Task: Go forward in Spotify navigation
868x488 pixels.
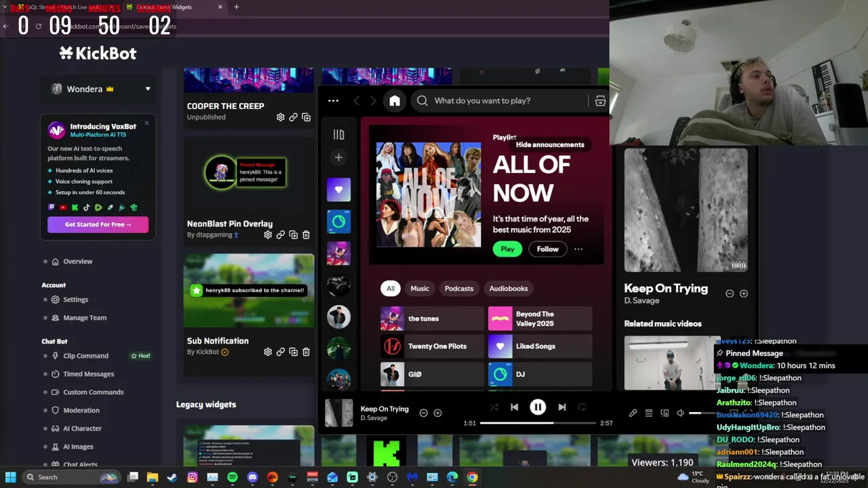Action: coord(373,101)
